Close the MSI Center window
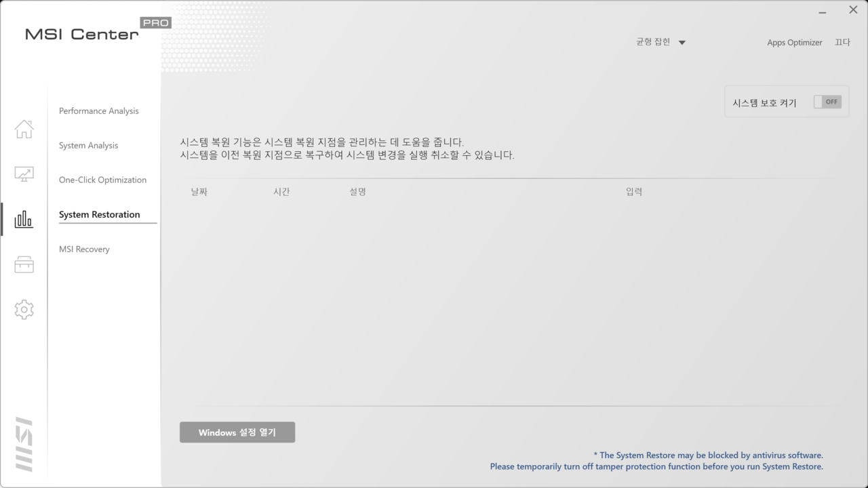The height and width of the screenshot is (488, 868). 853,10
